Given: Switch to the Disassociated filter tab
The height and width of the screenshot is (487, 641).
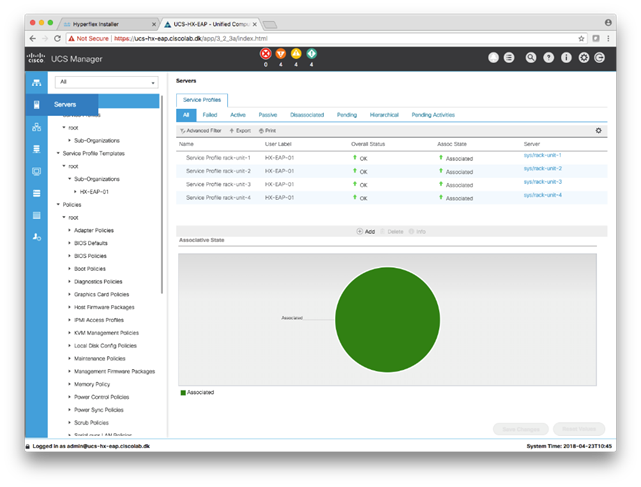Looking at the screenshot, I should [307, 115].
